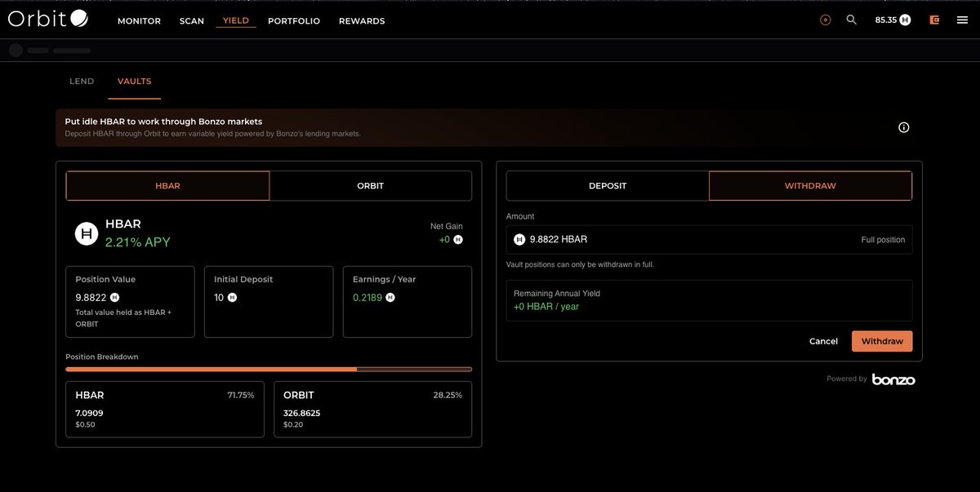Open search via magnifier icon
Image resolution: width=980 pixels, height=492 pixels.
(x=852, y=20)
